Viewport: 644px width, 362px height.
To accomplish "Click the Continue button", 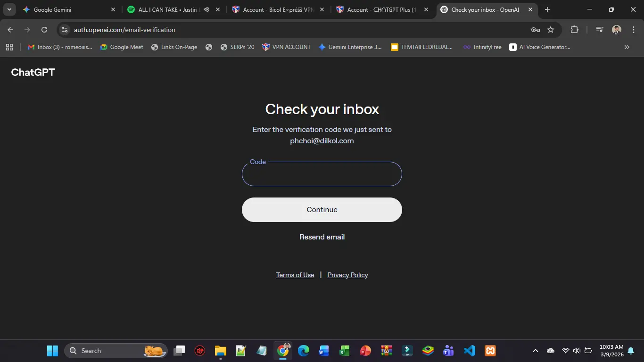I will tap(322, 210).
